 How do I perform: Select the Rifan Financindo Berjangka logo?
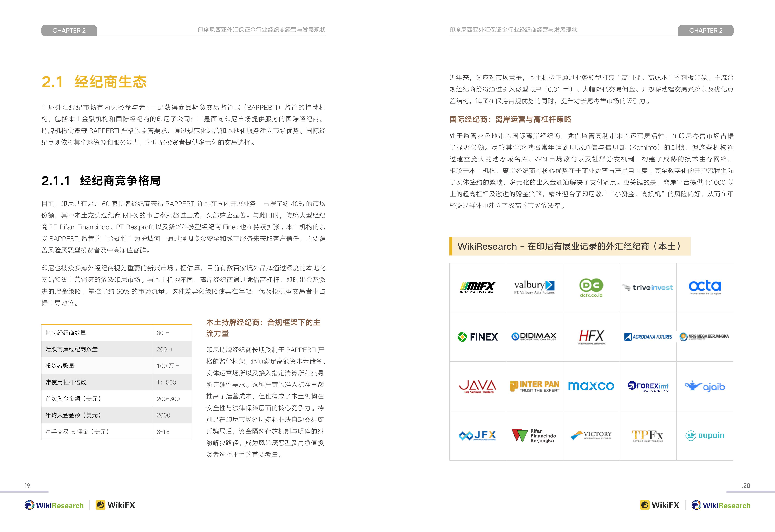(x=534, y=436)
